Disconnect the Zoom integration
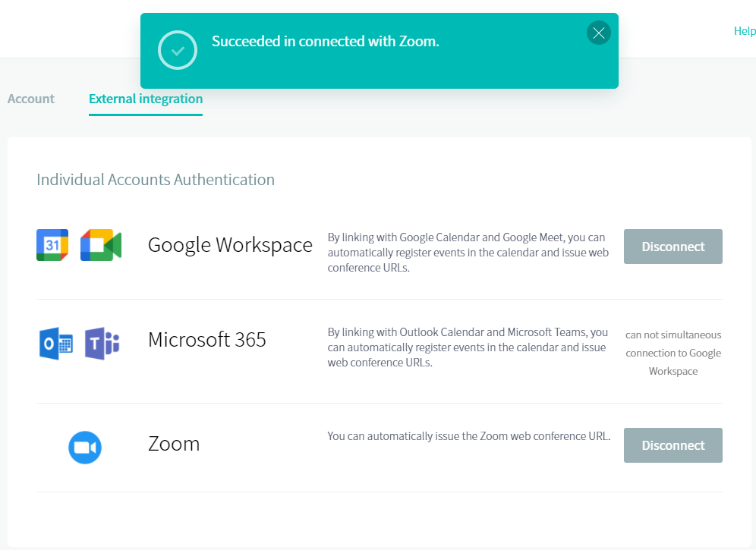Screen dimensions: 756x550 673,445
